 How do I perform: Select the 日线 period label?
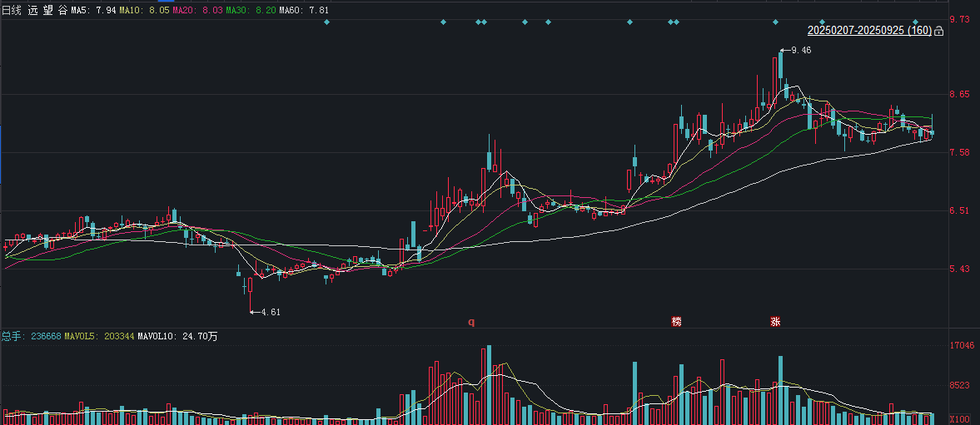click(12, 11)
